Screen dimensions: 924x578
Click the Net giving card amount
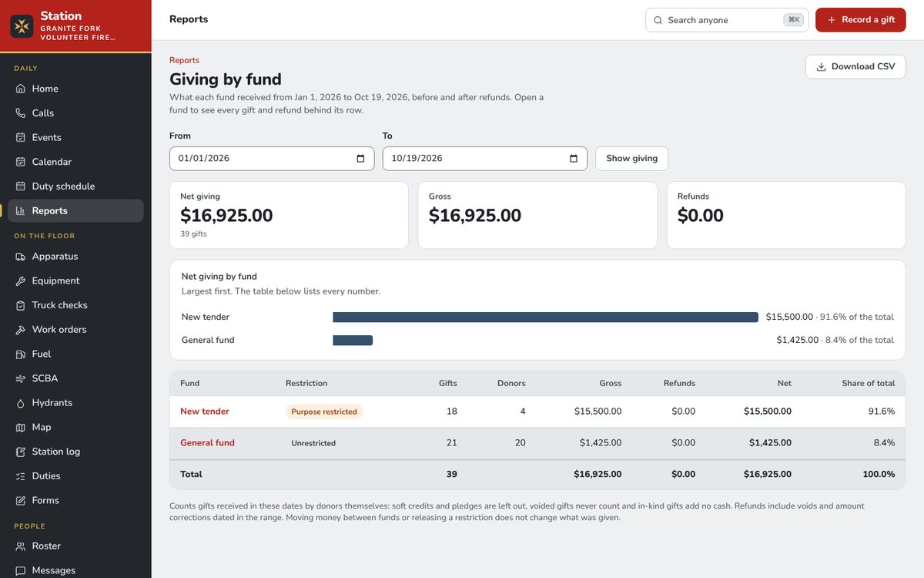tap(226, 216)
